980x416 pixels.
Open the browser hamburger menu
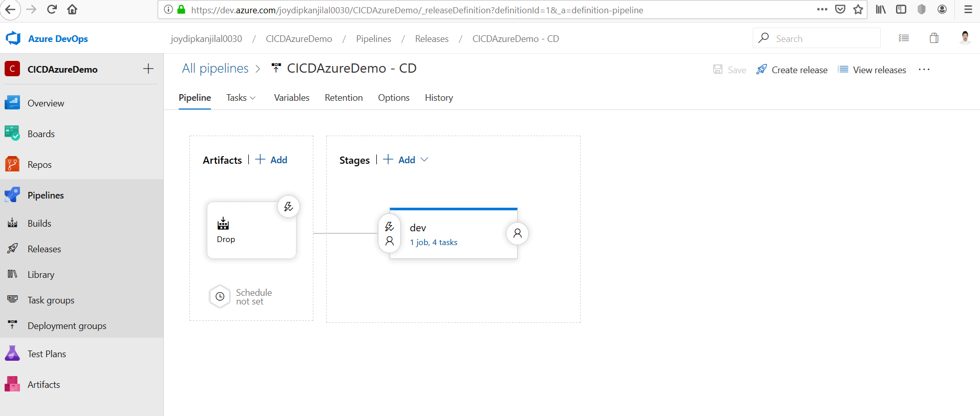coord(968,9)
